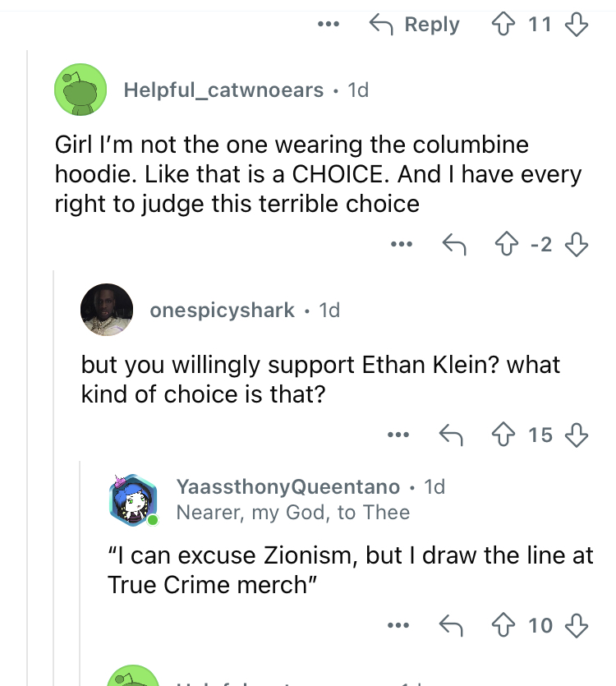Image resolution: width=616 pixels, height=686 pixels.
Task: Downvote the comment with 11 points
Action: click(x=577, y=24)
